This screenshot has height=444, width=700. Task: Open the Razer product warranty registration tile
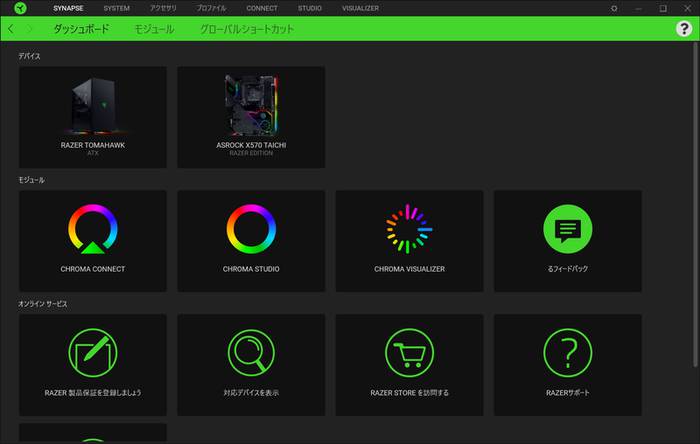pyautogui.click(x=92, y=365)
